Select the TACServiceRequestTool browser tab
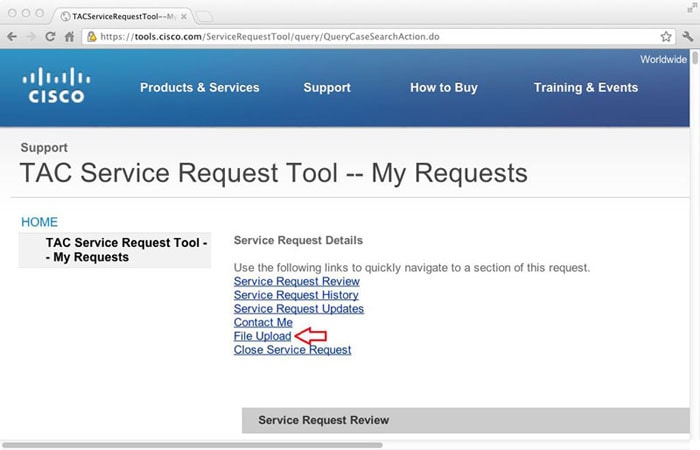 (x=123, y=17)
